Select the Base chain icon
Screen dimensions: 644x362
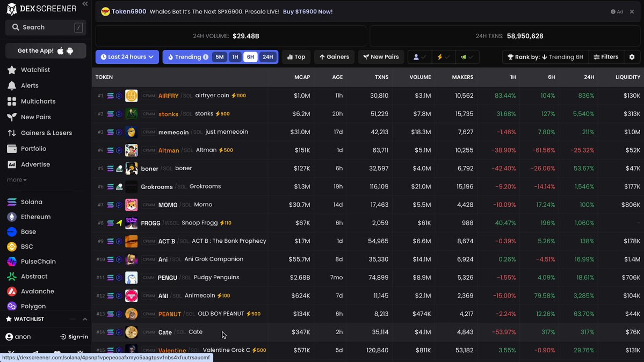(x=12, y=231)
